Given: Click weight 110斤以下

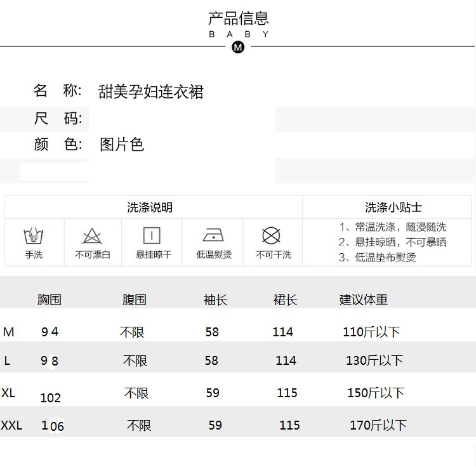Looking at the screenshot, I should (371, 332).
